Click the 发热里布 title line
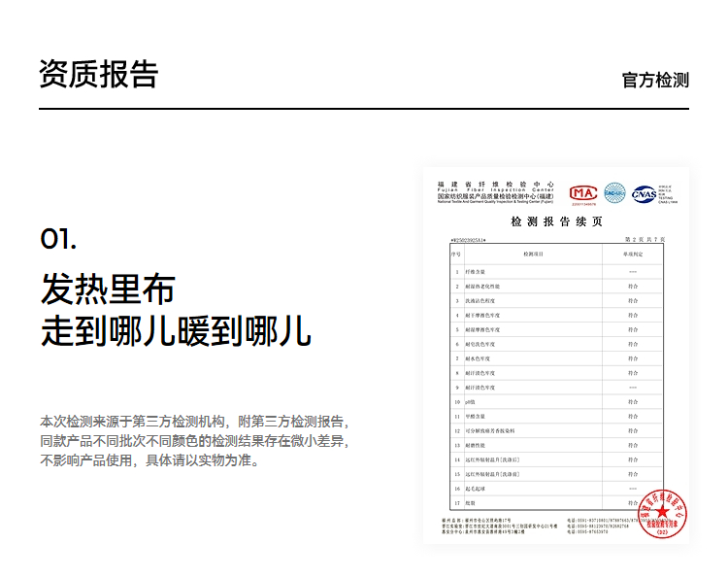Viewport: 728px width, 578px height. (x=108, y=289)
